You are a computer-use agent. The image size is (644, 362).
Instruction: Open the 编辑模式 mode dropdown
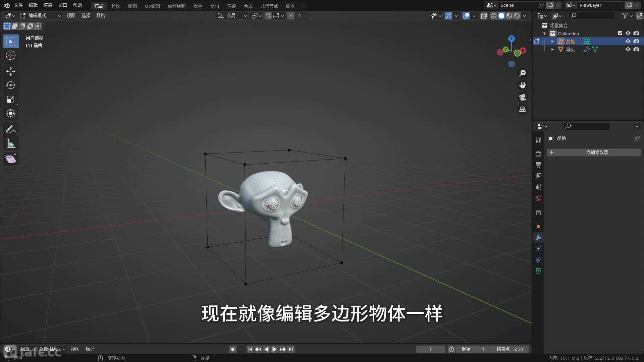[x=40, y=15]
